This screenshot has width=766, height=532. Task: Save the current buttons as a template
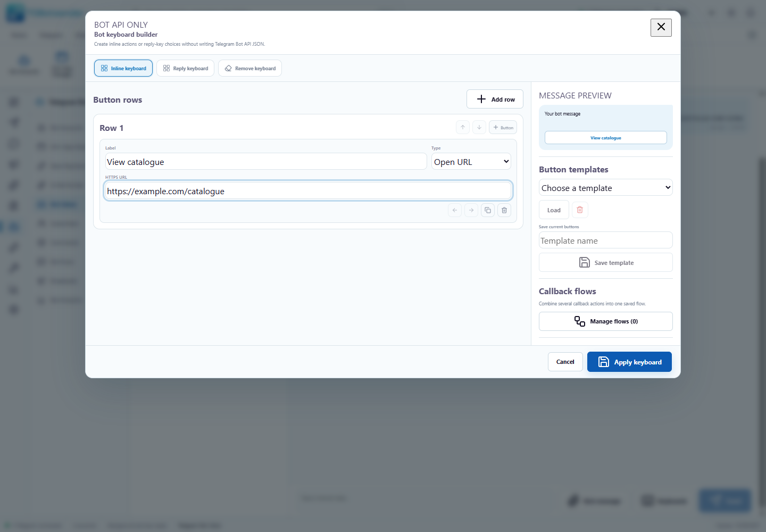click(x=606, y=262)
